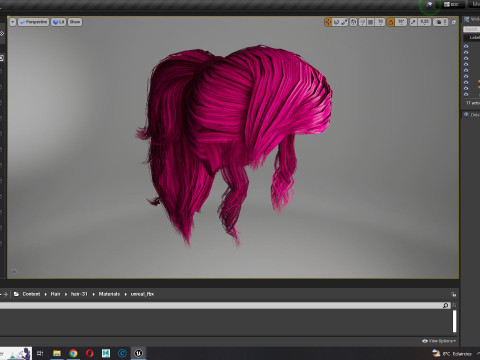The image size is (480, 360).
Task: Toggle the second eye icon in outliner
Action: pos(466,52)
